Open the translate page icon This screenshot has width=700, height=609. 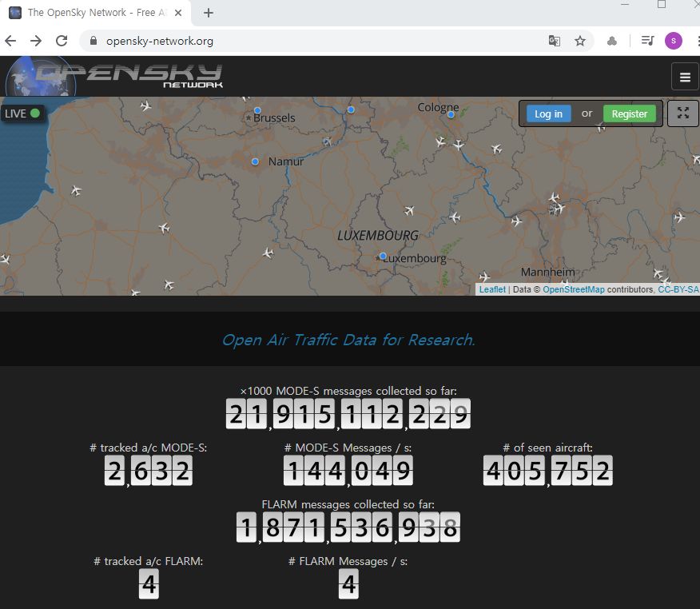(554, 41)
